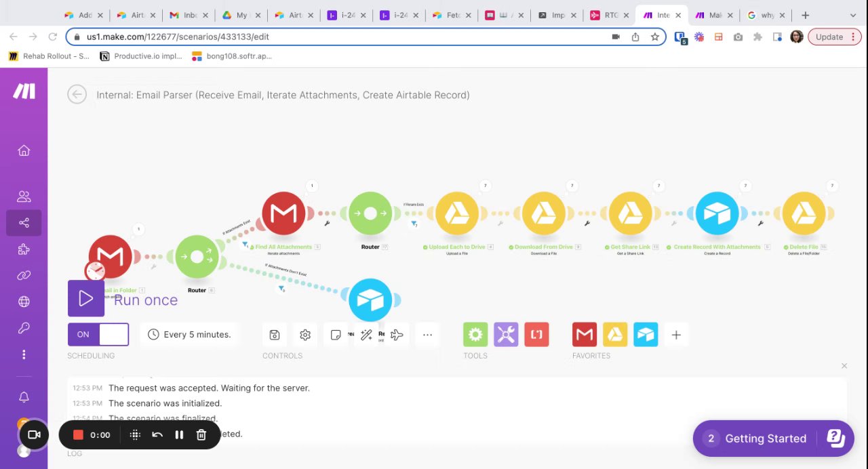Open a new browser tab

click(805, 15)
